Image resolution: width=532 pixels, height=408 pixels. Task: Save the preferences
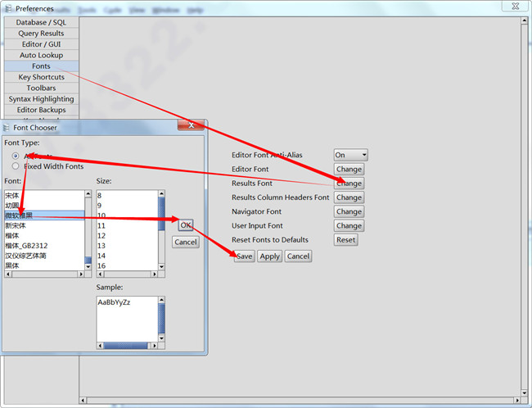pyautogui.click(x=244, y=256)
